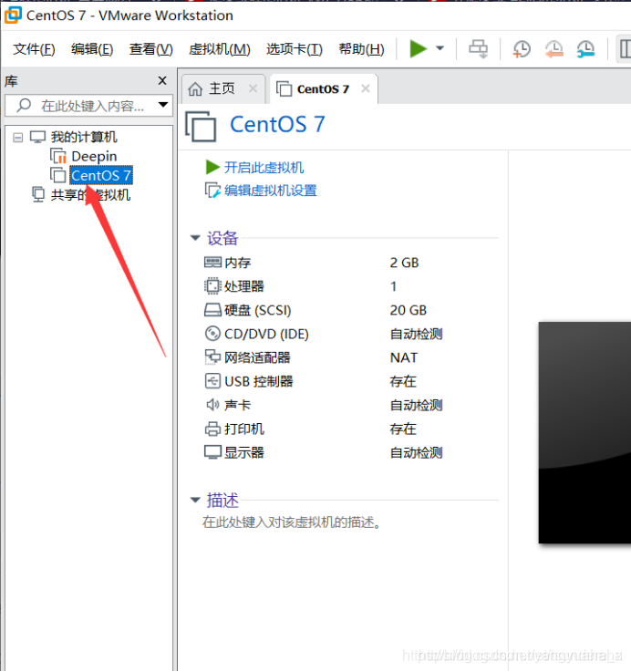The image size is (631, 672).
Task: Click the Deepin suspended VM icon
Action: pos(58,156)
